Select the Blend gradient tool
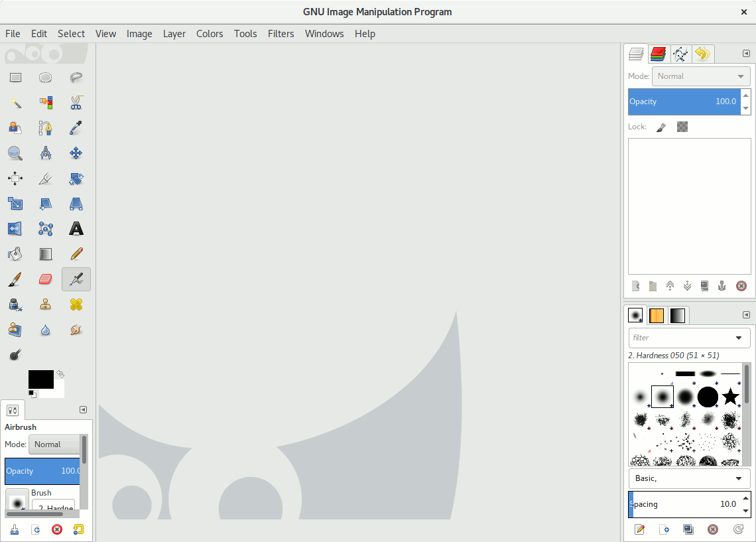The width and height of the screenshot is (756, 542). pyautogui.click(x=45, y=254)
